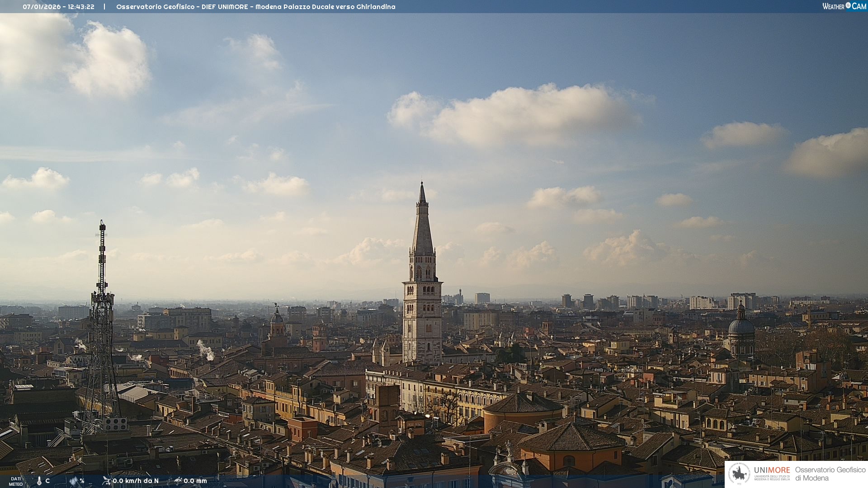Click the UNIMORE wordmark in the banner
This screenshot has width=868, height=488.
(x=772, y=470)
